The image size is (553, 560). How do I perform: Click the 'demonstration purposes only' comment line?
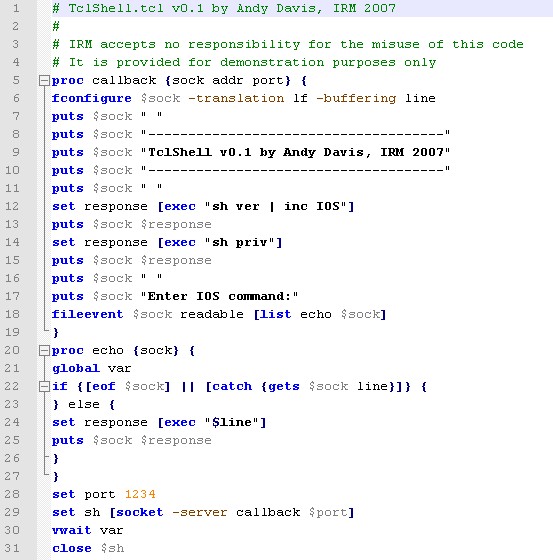244,62
